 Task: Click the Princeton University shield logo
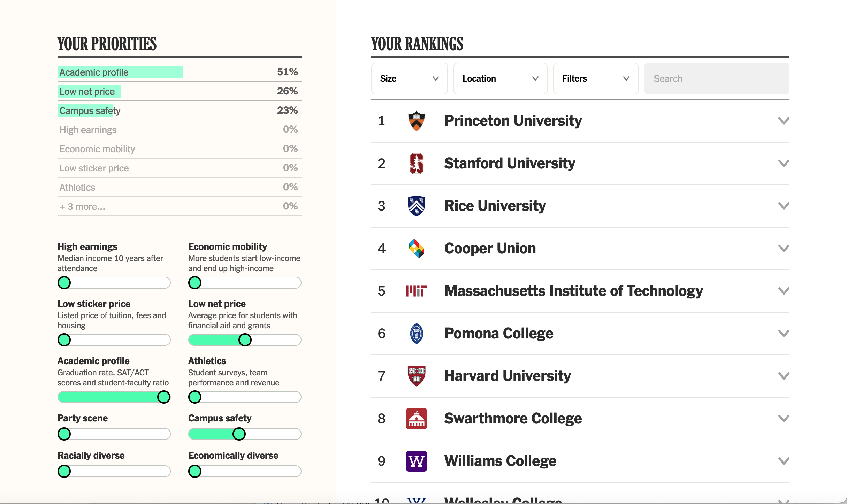coord(416,121)
